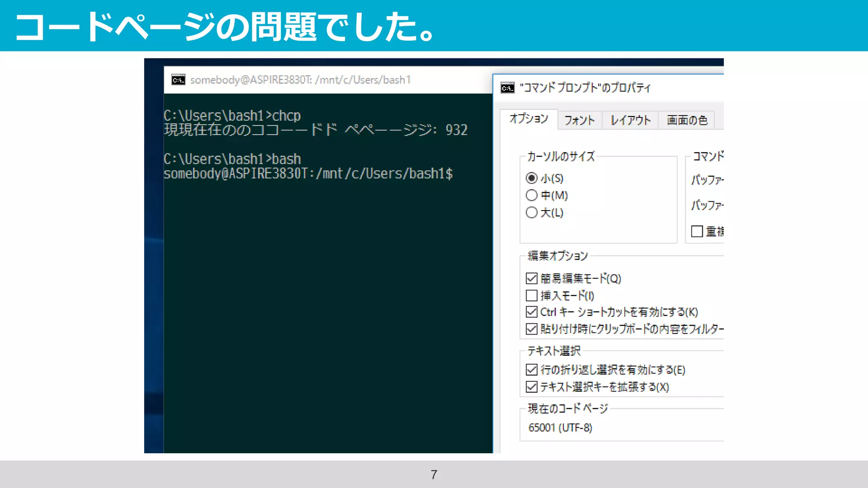
Task: Click the 現在のコード ページ group label
Action: coord(568,408)
